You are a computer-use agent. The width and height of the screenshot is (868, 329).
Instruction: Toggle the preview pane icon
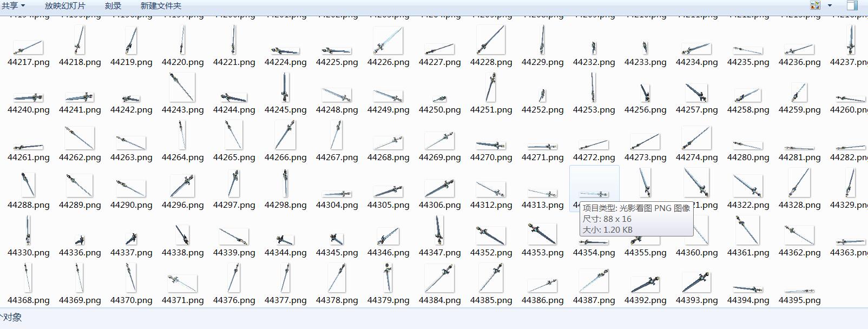pos(852,5)
